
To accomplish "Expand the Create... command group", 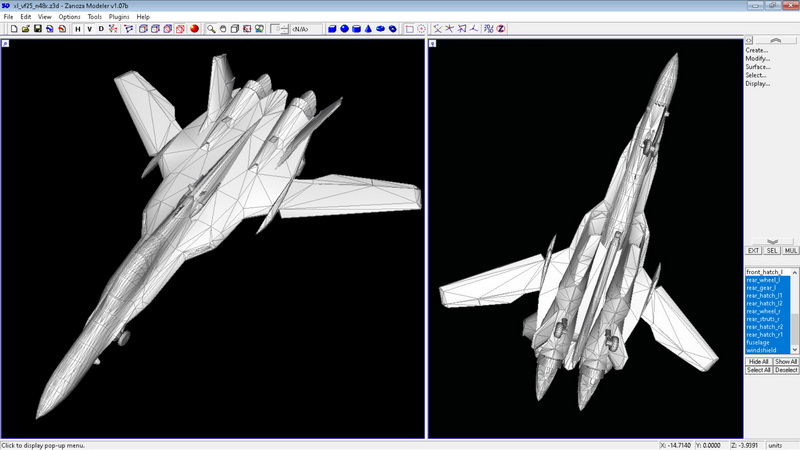I will [757, 50].
